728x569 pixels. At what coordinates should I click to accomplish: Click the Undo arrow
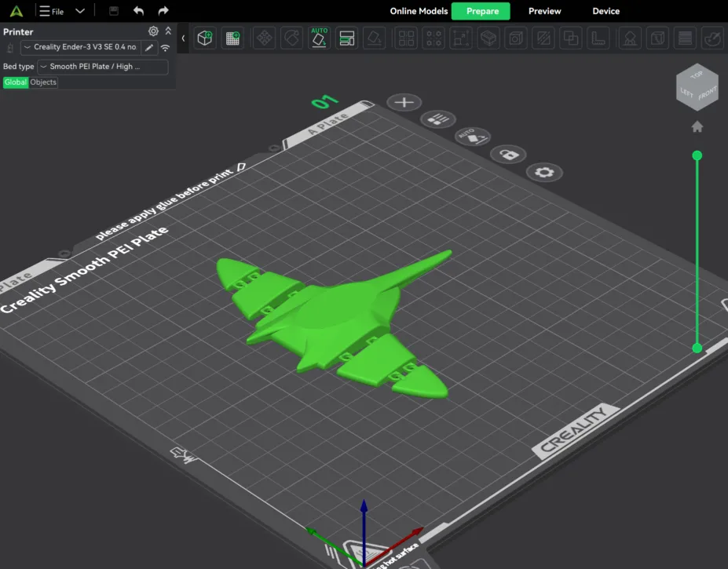point(138,11)
